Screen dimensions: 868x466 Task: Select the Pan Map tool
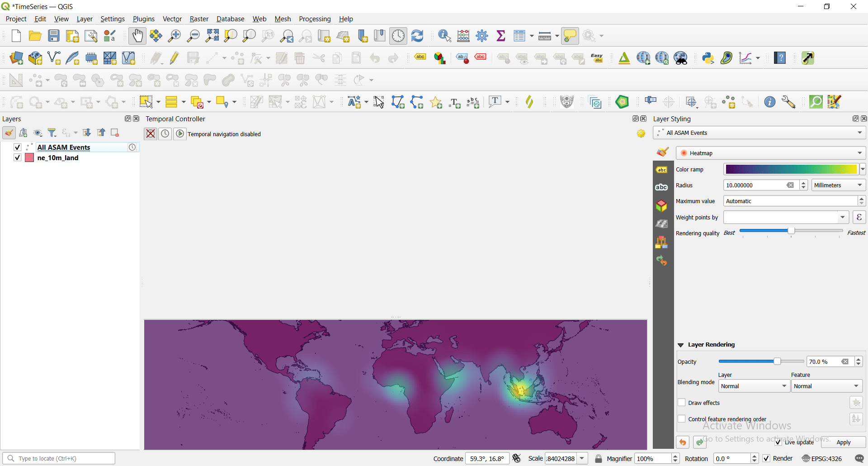137,36
